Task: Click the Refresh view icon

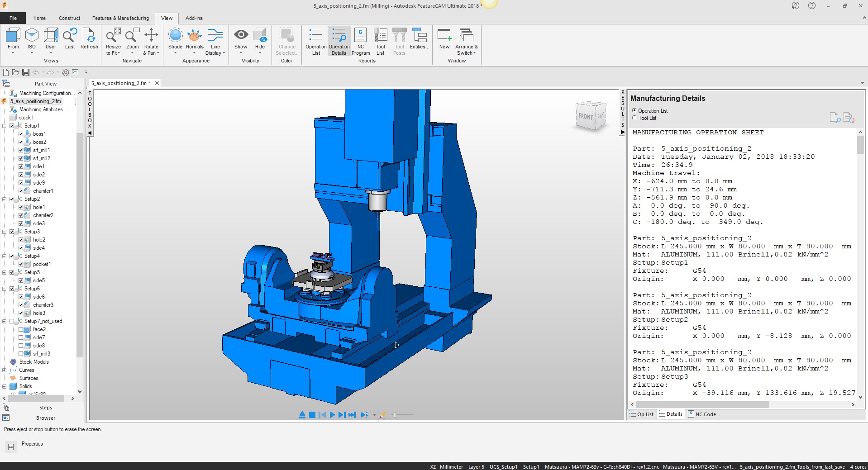Action: click(89, 36)
